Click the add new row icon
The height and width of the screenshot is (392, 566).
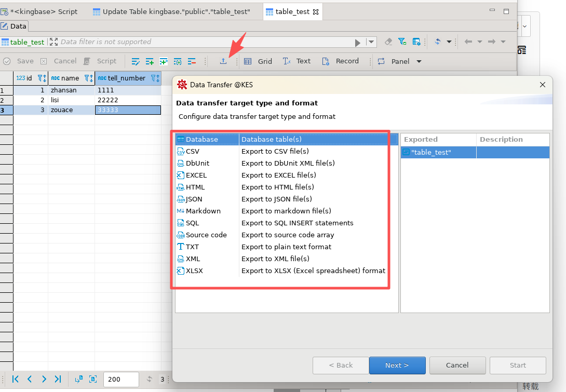(150, 61)
